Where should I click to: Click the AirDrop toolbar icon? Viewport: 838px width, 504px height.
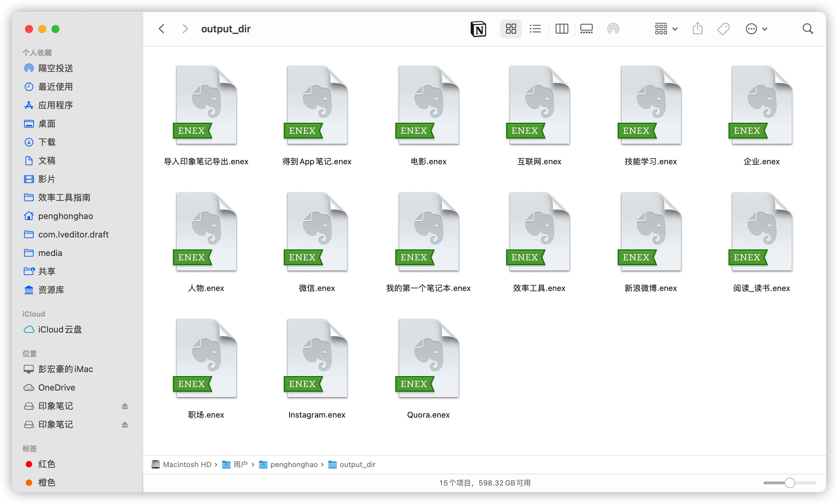click(613, 29)
